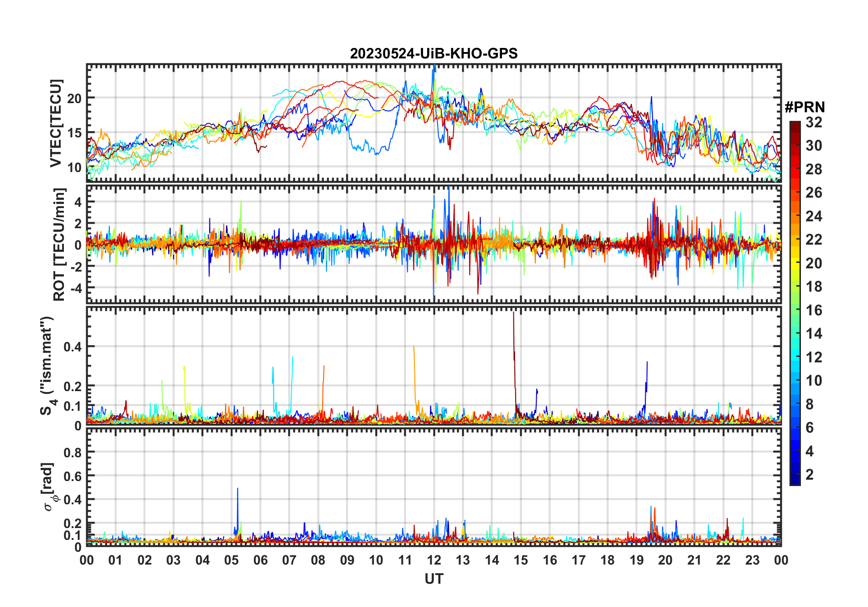Click colorbar tick label 32

pos(814,122)
